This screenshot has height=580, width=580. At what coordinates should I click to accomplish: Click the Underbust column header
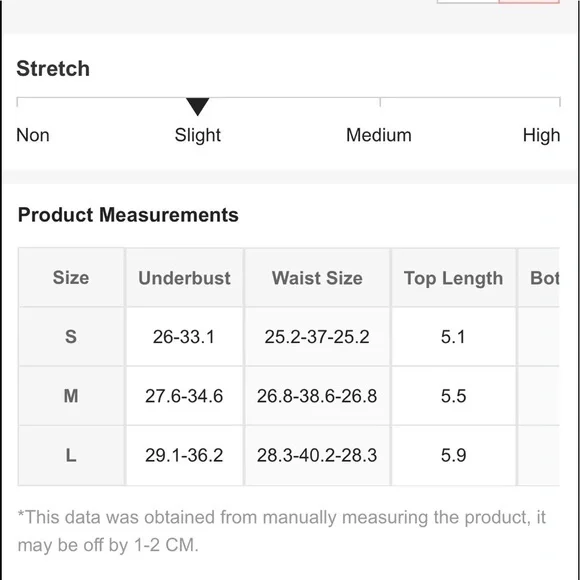[184, 277]
